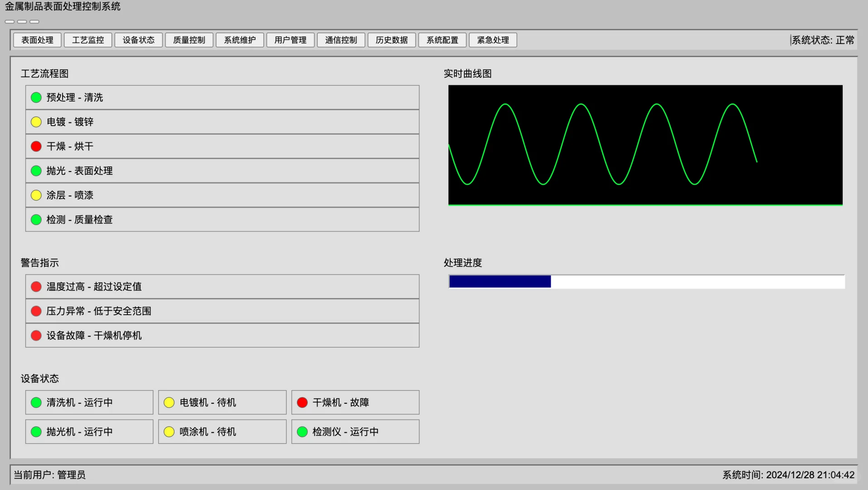Switch to the 工艺监控 tab
Screen dimensions: 868x490
(88, 40)
